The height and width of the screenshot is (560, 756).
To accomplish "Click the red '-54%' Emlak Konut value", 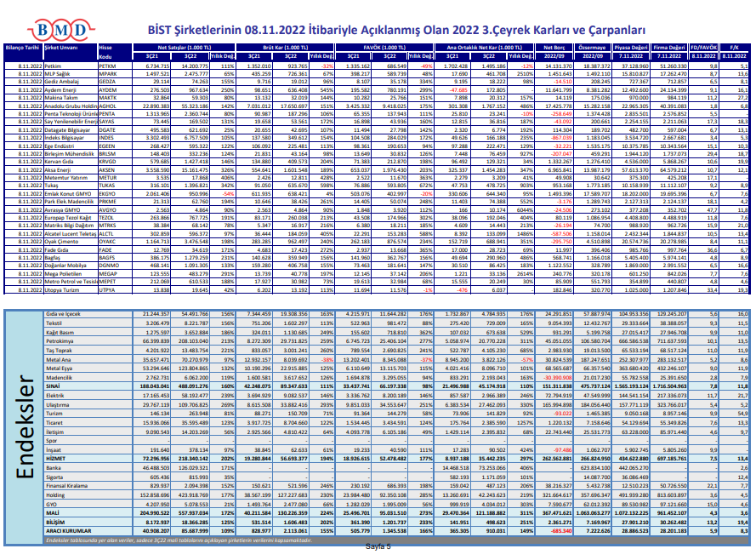I will pyautogui.click(x=228, y=194).
